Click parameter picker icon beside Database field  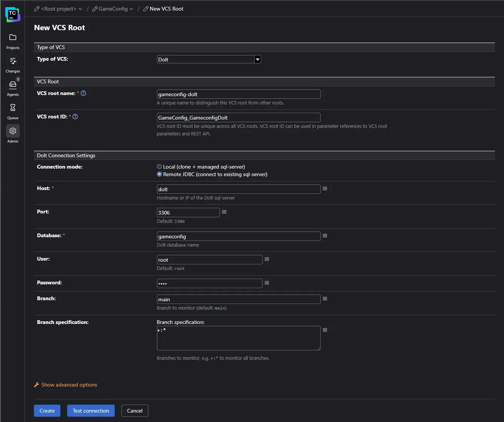(325, 236)
